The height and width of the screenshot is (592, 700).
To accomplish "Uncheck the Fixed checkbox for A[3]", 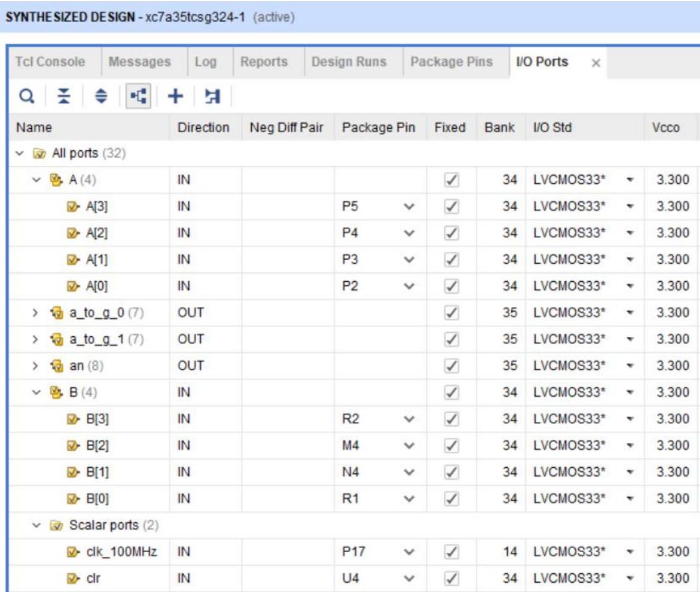I will coord(450,206).
